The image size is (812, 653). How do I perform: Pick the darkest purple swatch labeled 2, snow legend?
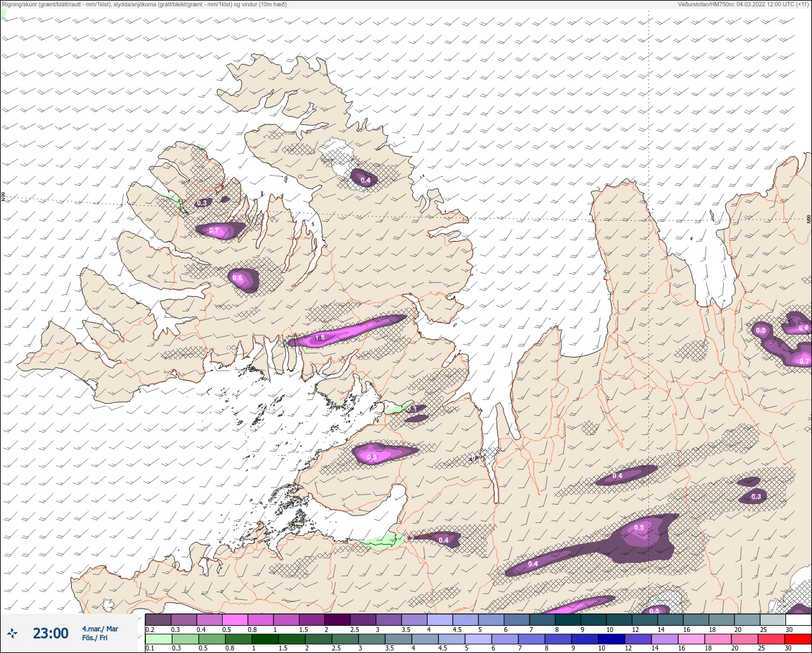pyautogui.click(x=337, y=619)
